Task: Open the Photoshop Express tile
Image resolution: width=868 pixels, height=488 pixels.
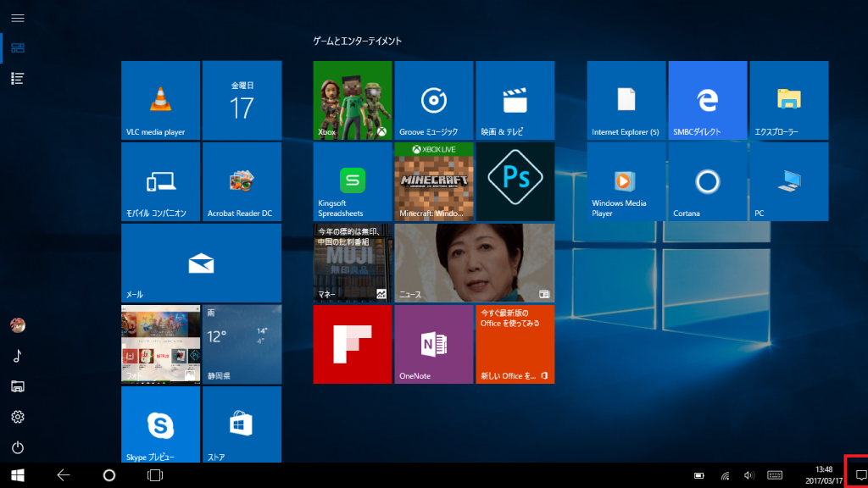Action: (515, 180)
